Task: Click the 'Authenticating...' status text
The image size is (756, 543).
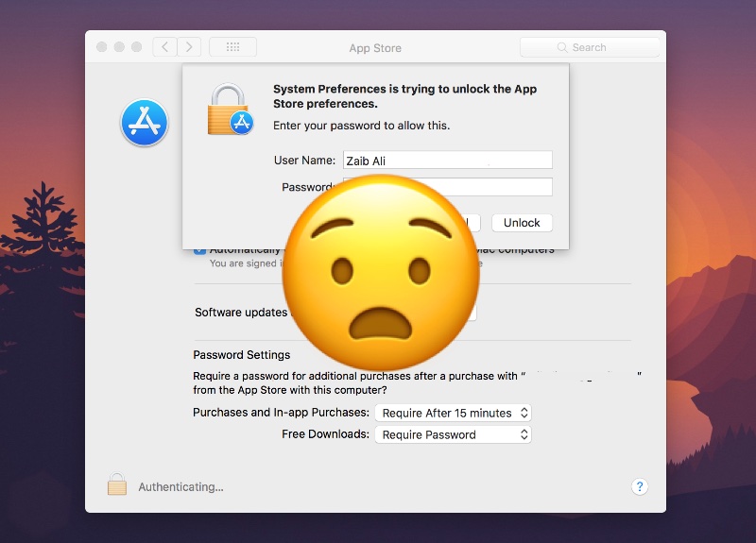Action: [x=180, y=487]
